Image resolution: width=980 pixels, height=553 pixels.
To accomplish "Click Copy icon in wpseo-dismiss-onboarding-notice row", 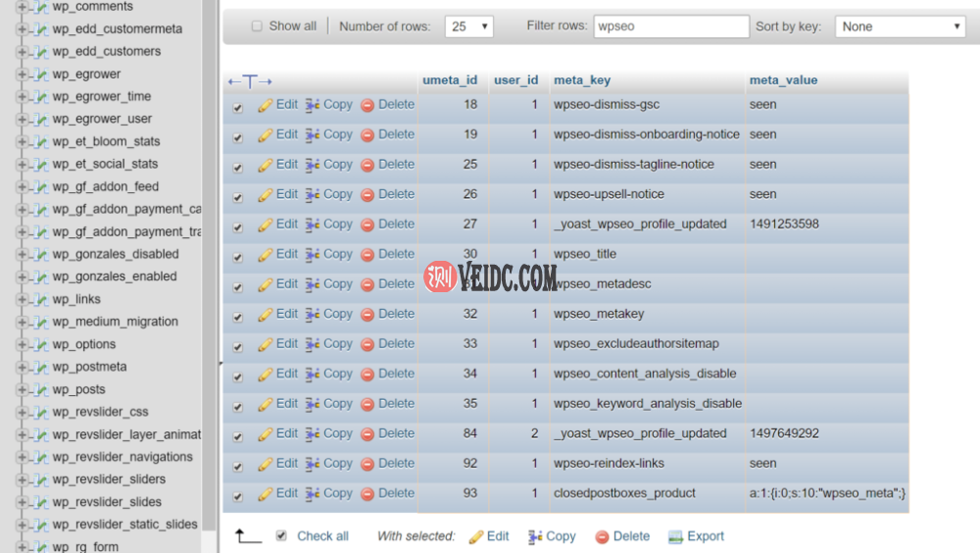I will click(313, 135).
